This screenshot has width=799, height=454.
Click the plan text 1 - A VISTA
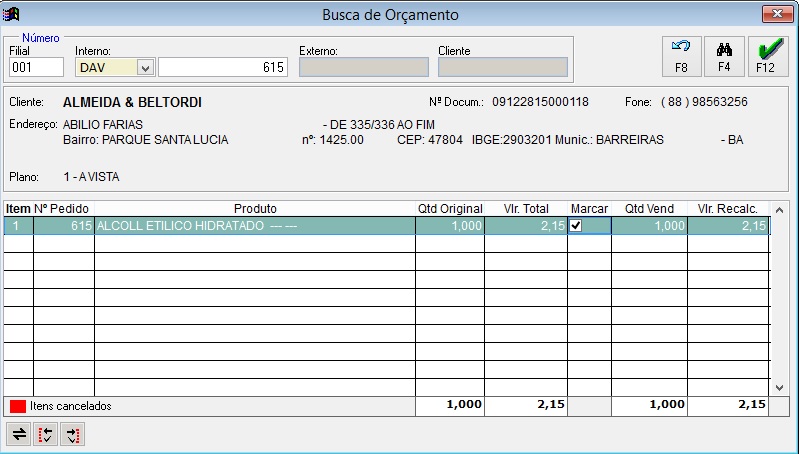(x=92, y=177)
